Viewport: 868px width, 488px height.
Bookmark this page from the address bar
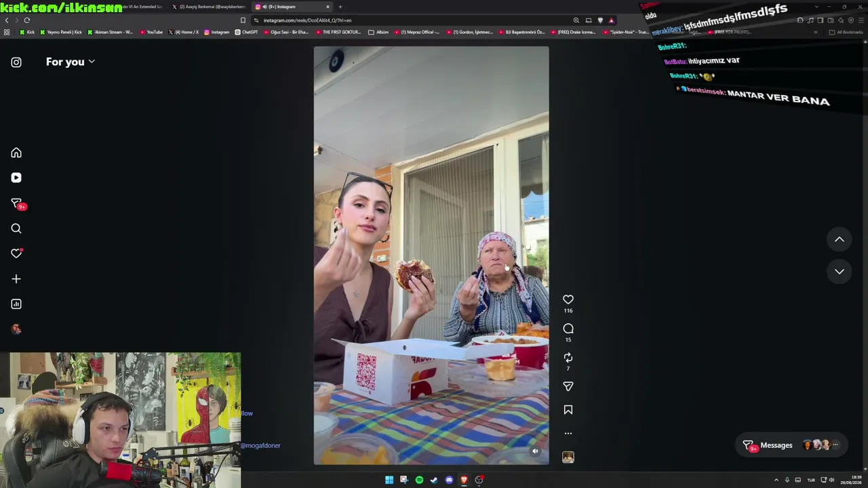point(243,20)
